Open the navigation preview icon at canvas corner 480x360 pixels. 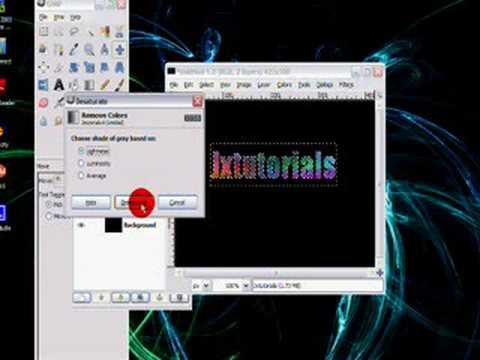(x=380, y=273)
